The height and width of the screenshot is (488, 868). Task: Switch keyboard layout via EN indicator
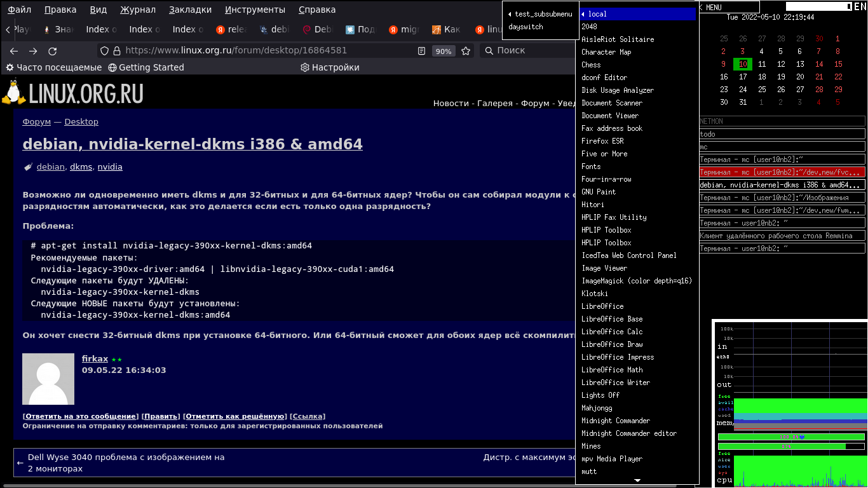[860, 6]
